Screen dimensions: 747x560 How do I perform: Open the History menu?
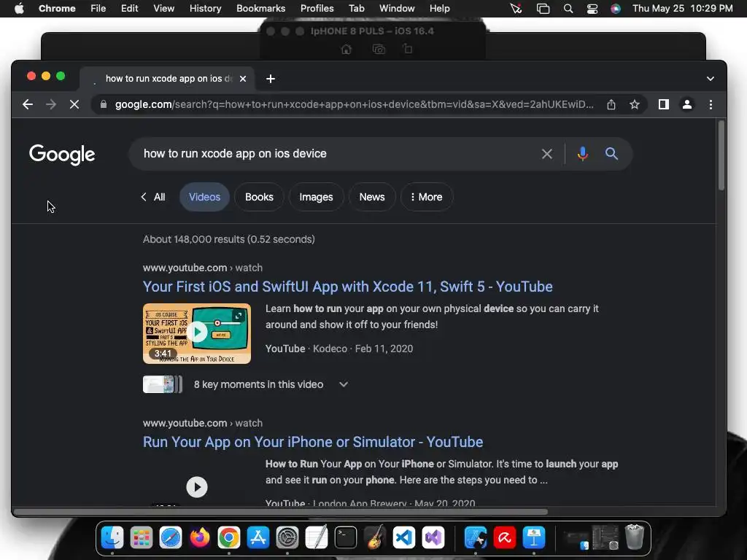coord(205,9)
